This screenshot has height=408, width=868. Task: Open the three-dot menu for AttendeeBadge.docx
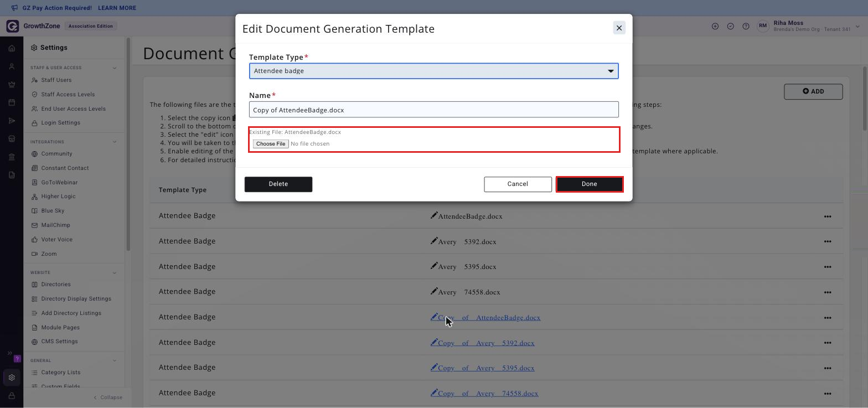click(x=828, y=216)
